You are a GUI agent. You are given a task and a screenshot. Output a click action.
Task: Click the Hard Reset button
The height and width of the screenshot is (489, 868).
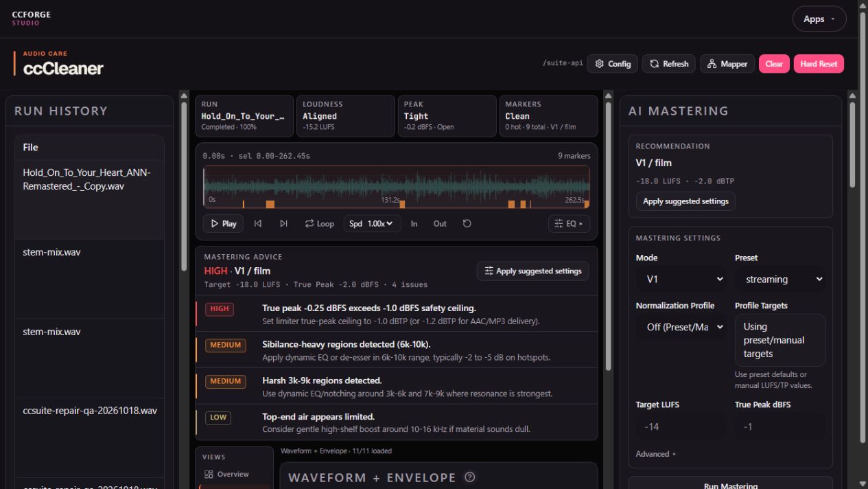click(x=819, y=64)
